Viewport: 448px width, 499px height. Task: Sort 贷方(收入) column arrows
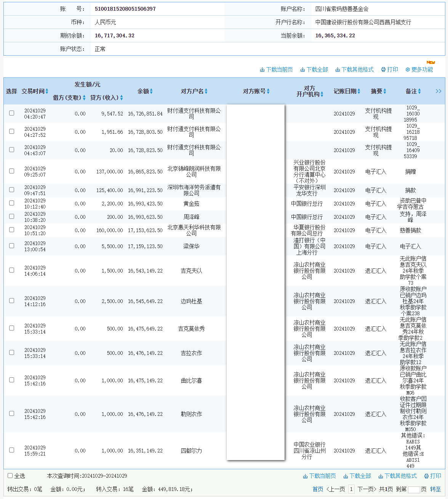tap(122, 98)
